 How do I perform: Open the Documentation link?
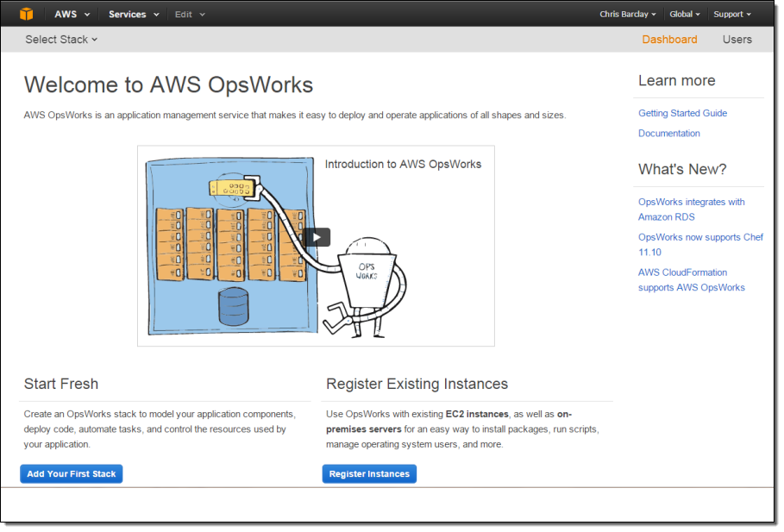668,134
